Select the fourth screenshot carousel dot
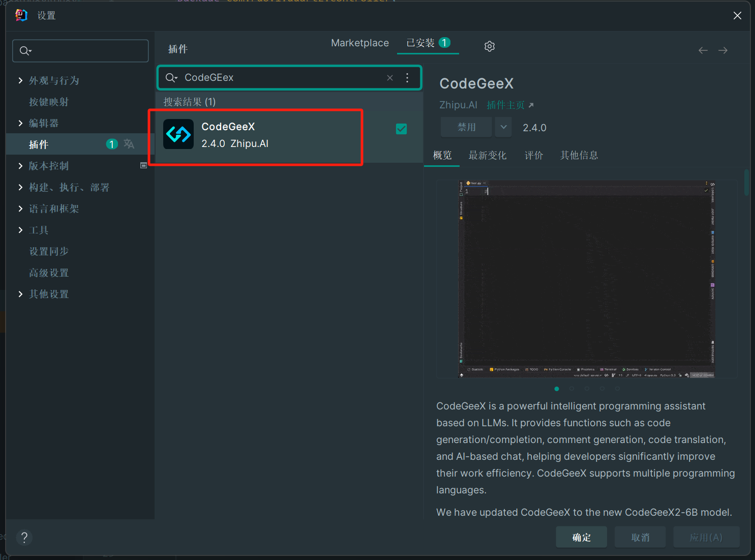The width and height of the screenshot is (755, 560). tap(602, 389)
